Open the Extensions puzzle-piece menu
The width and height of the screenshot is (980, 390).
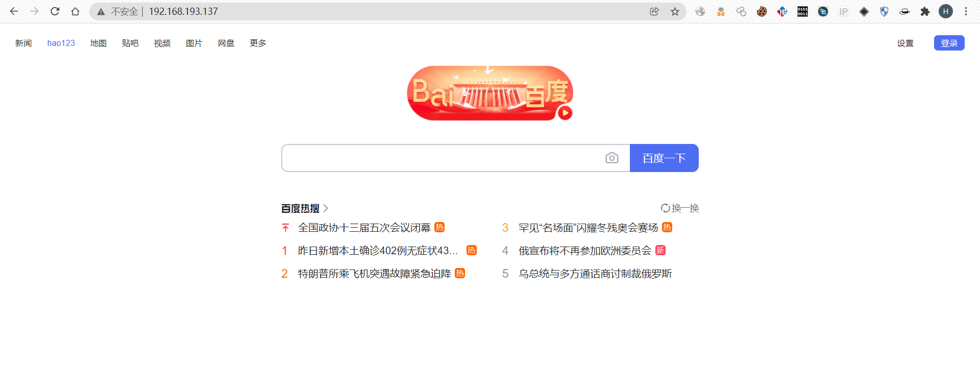(925, 11)
